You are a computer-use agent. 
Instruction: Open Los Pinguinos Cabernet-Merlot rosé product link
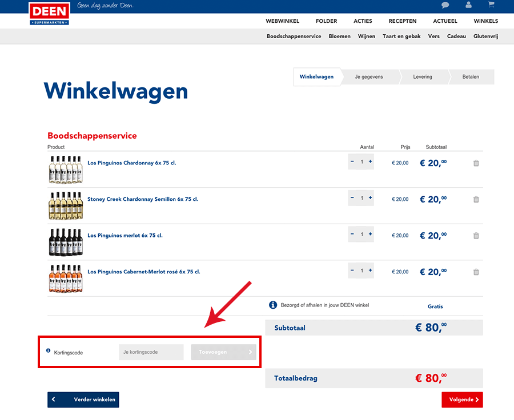click(144, 272)
